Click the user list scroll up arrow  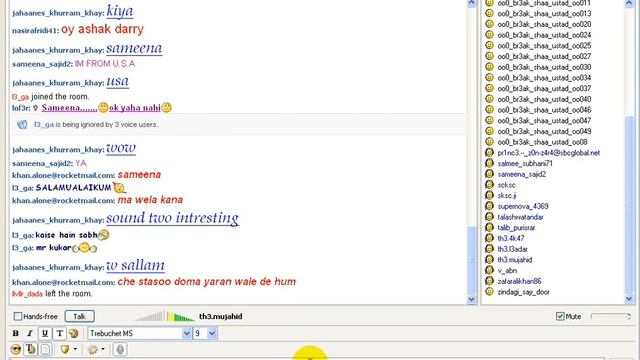[x=629, y=3]
